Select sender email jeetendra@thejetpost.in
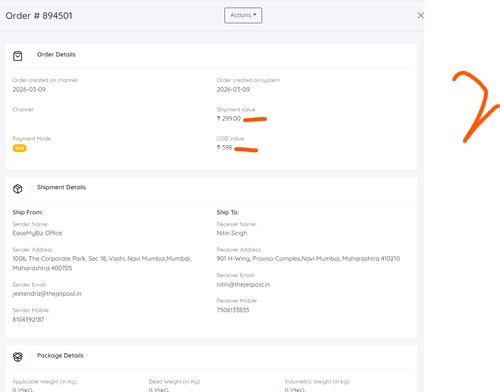The height and width of the screenshot is (392, 500). (x=47, y=294)
